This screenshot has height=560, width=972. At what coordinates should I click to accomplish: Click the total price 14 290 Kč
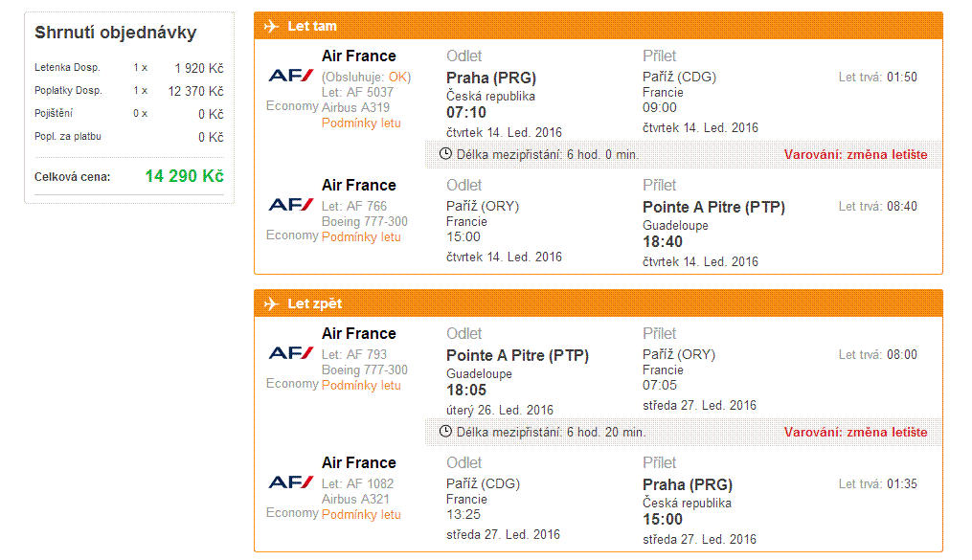tap(184, 176)
